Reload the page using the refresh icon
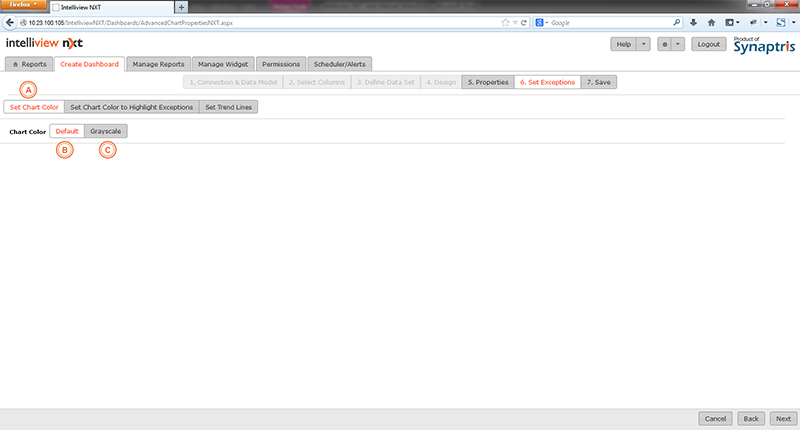This screenshot has width=800, height=430. coord(524,22)
